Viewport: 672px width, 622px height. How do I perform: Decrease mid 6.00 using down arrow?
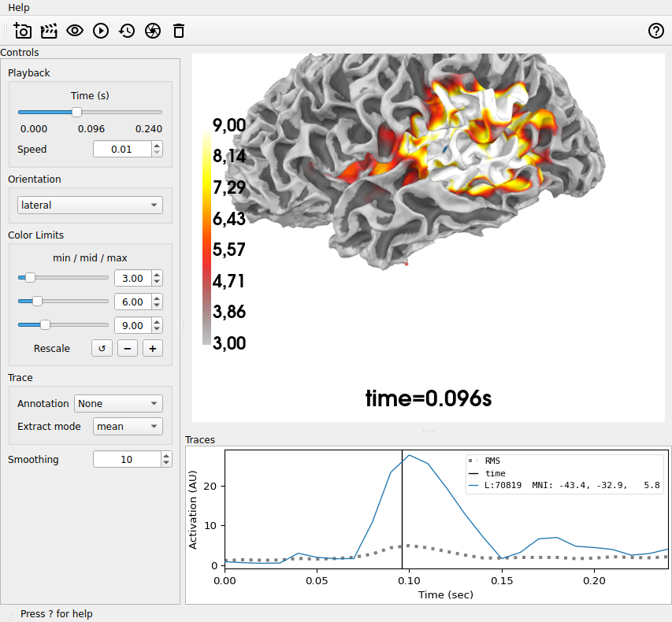[157, 305]
